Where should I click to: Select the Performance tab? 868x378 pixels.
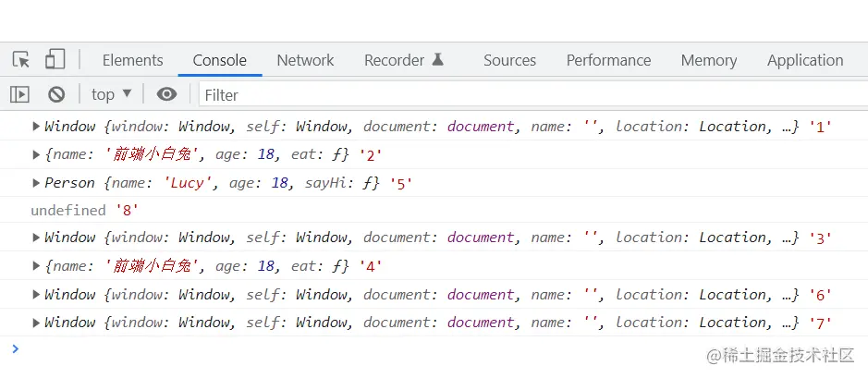pyautogui.click(x=608, y=60)
